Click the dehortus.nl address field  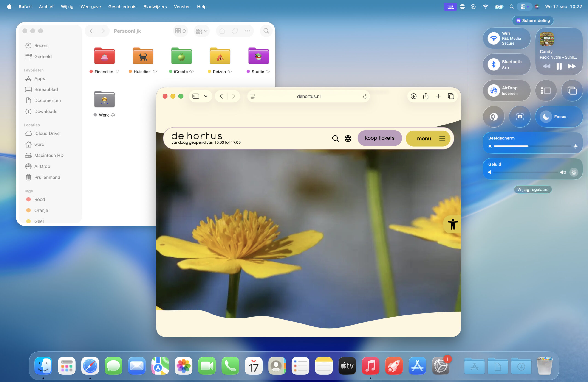[308, 97]
